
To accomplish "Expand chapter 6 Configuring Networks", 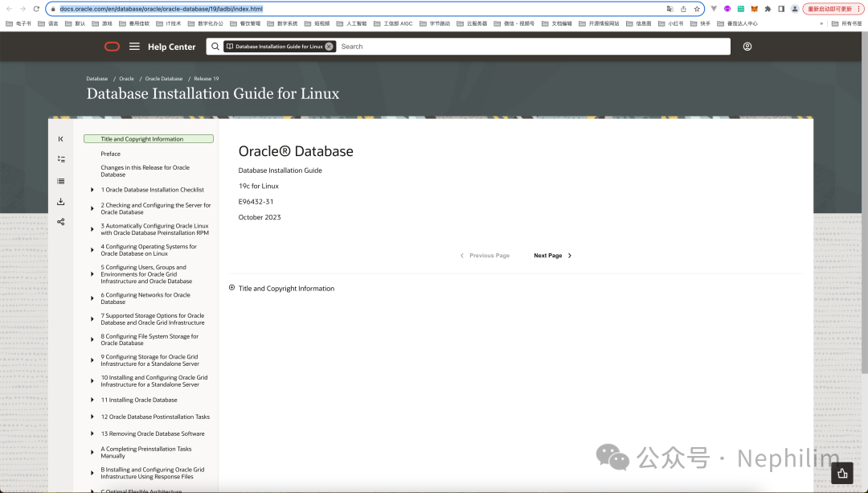I will 92,298.
